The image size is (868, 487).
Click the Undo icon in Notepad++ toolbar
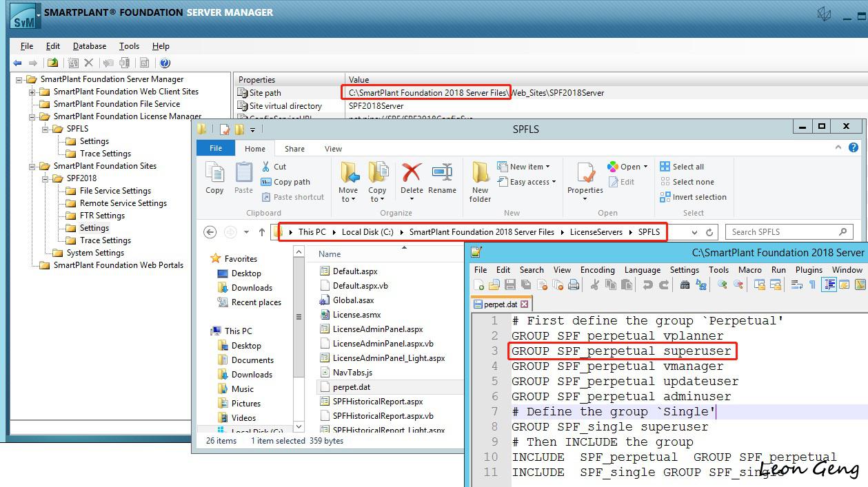click(647, 284)
